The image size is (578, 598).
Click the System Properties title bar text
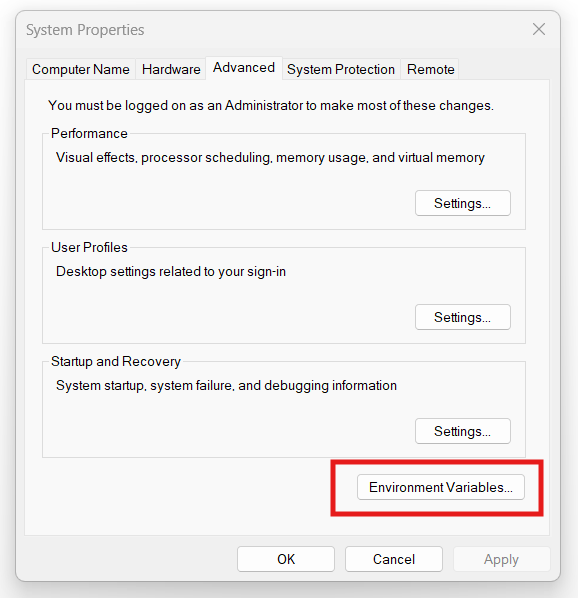pyautogui.click(x=85, y=30)
